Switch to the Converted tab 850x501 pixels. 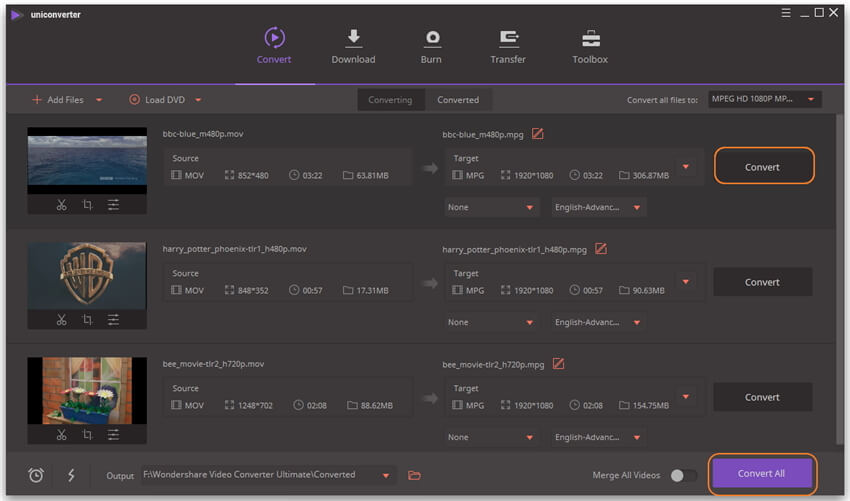tap(458, 100)
